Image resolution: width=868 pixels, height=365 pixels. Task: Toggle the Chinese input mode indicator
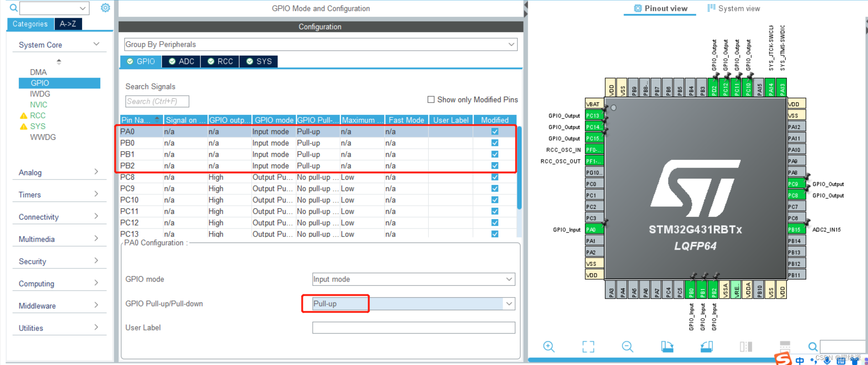[800, 360]
